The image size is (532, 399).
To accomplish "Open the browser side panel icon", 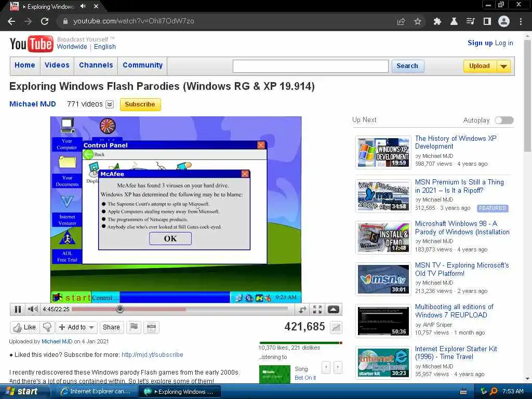I will tap(487, 21).
